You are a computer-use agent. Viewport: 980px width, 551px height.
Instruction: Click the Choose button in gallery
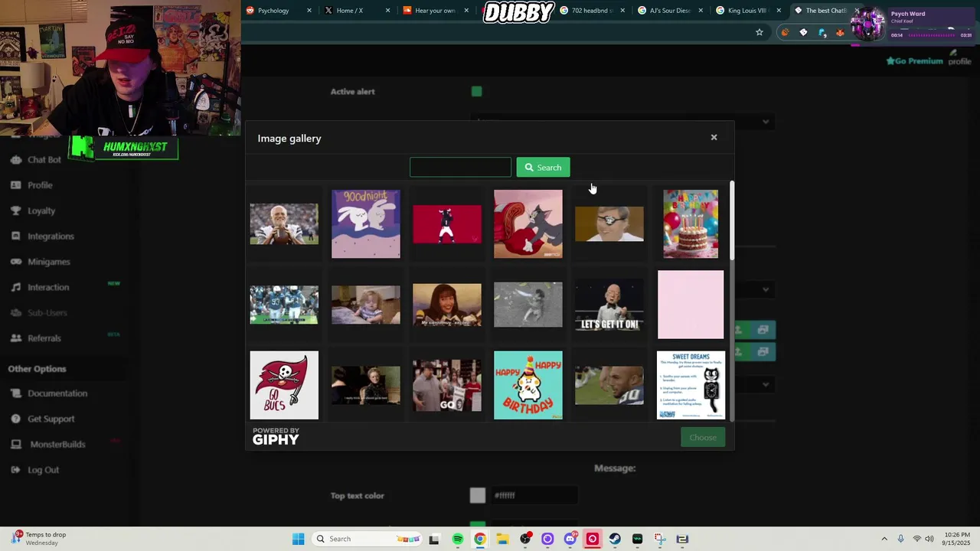pos(702,438)
